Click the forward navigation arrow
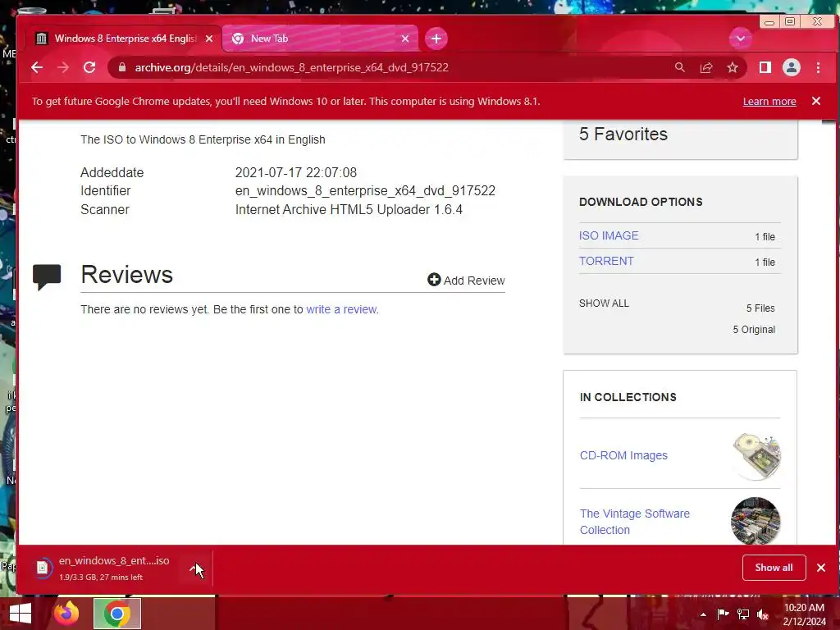Image resolution: width=840 pixels, height=630 pixels. coord(63,67)
